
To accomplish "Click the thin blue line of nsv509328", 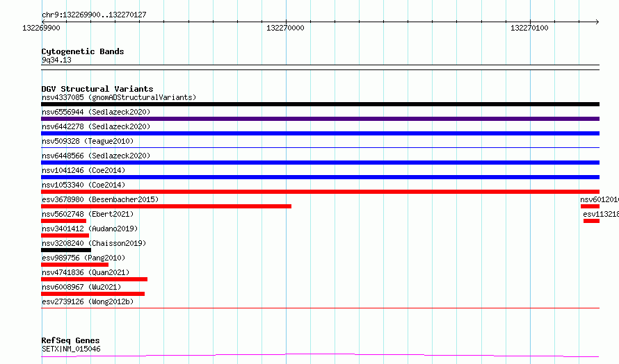I will 320,148.
